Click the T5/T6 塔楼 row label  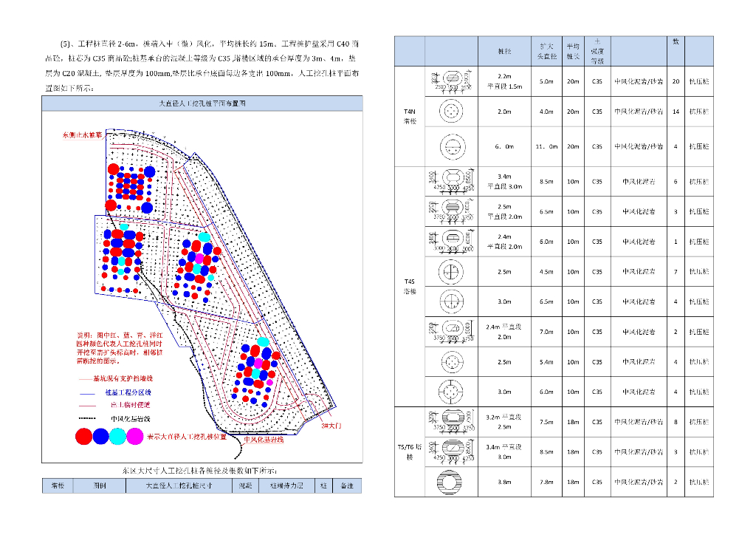pos(409,452)
